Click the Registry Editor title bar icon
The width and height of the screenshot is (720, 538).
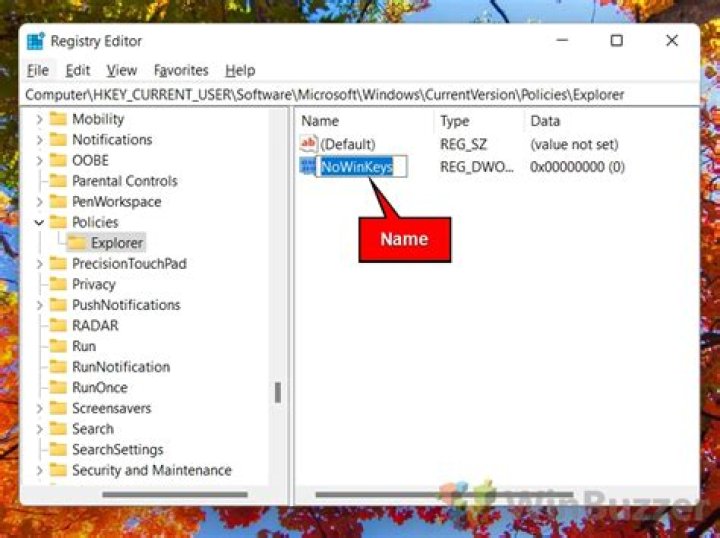(x=36, y=41)
